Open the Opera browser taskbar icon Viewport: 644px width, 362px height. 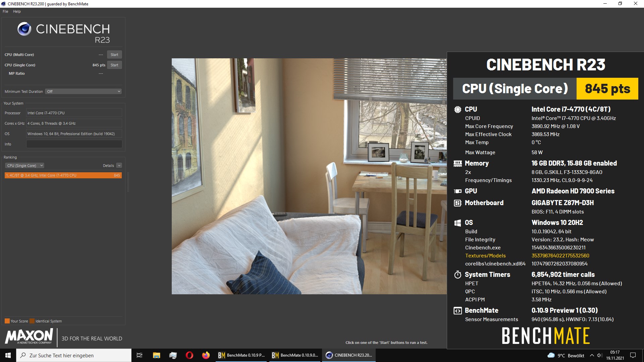point(189,355)
